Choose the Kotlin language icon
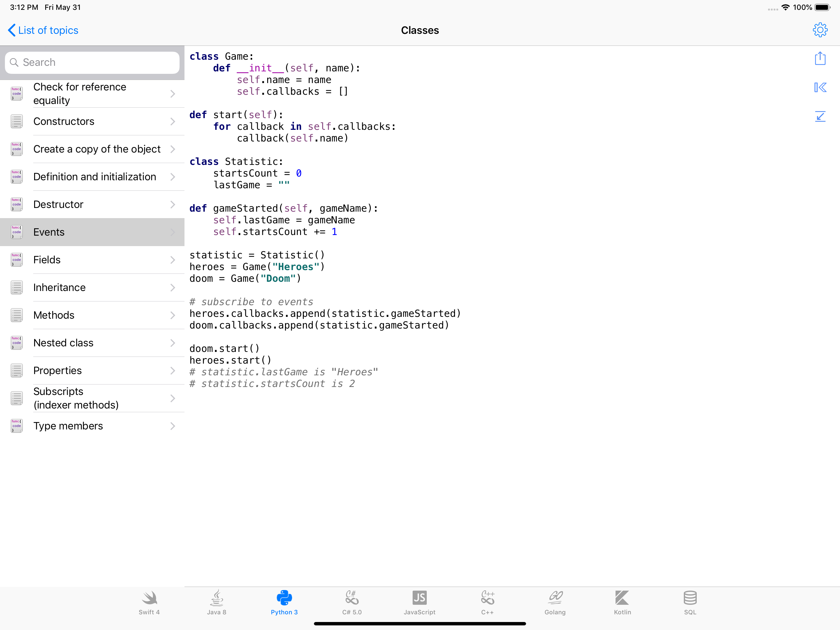 [622, 602]
